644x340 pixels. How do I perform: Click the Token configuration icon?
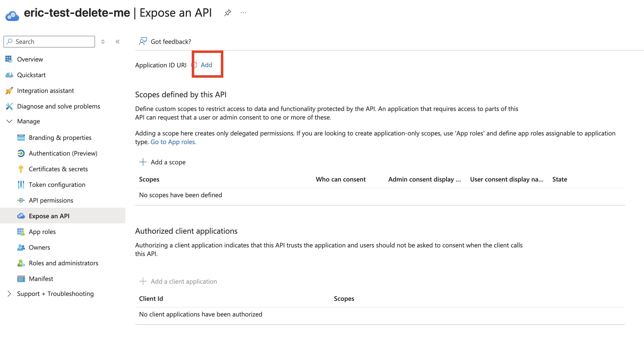21,184
